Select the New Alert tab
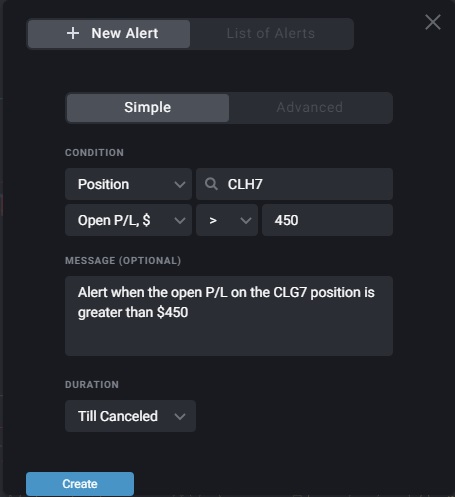 pyautogui.click(x=109, y=34)
